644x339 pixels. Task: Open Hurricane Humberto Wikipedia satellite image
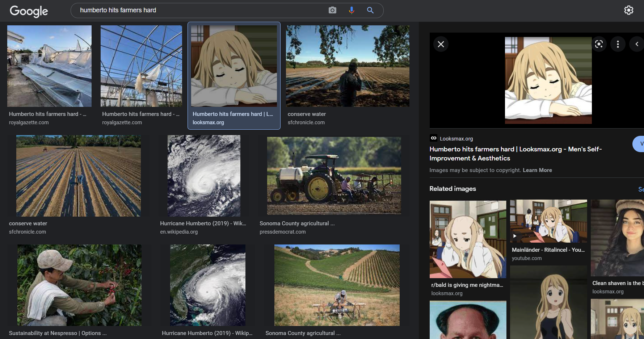pos(204,176)
